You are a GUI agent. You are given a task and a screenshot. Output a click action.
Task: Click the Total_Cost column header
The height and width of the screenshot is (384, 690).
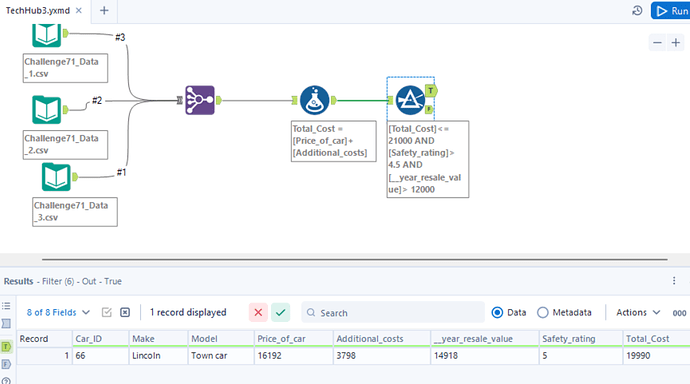pos(657,339)
